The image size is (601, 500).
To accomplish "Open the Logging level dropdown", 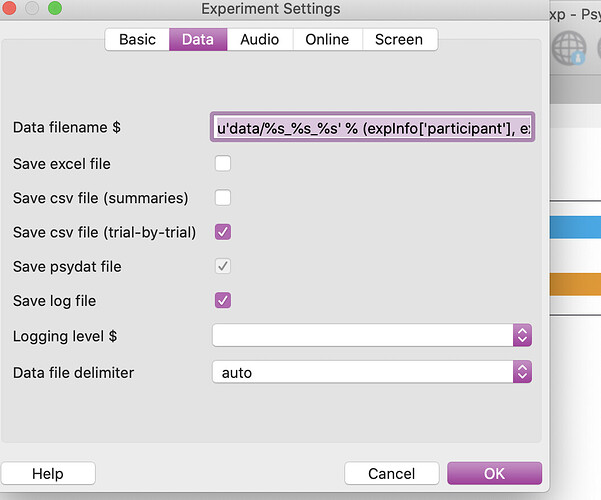I will point(371,335).
